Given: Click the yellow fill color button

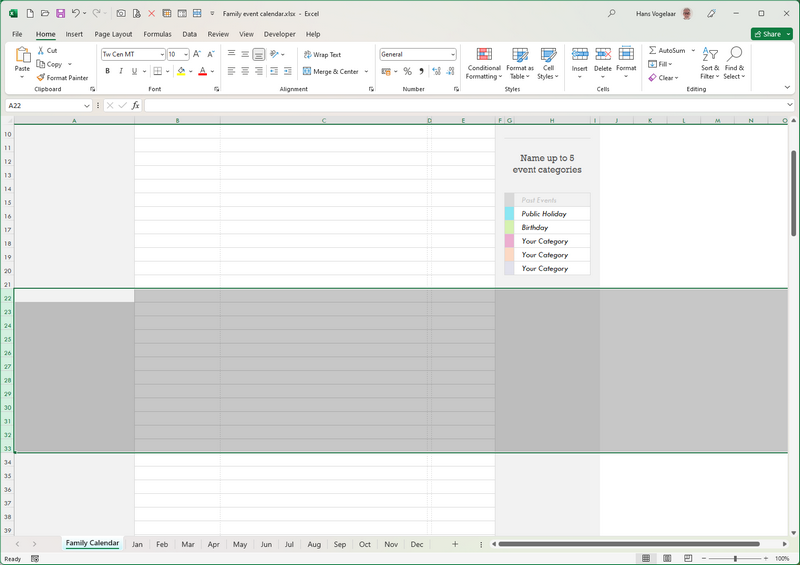Looking at the screenshot, I should [181, 71].
